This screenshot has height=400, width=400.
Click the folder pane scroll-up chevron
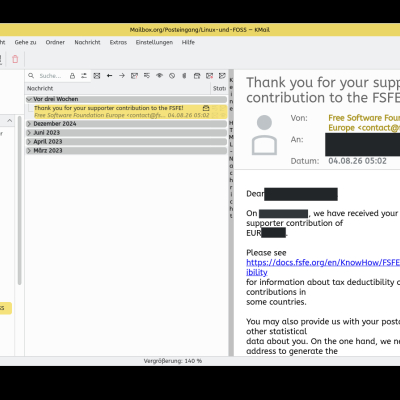9,121
